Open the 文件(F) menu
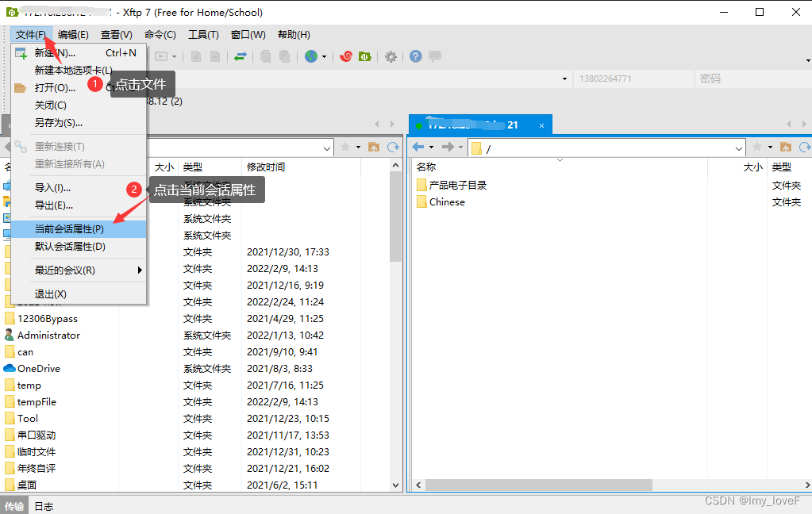The width and height of the screenshot is (812, 514). click(30, 35)
